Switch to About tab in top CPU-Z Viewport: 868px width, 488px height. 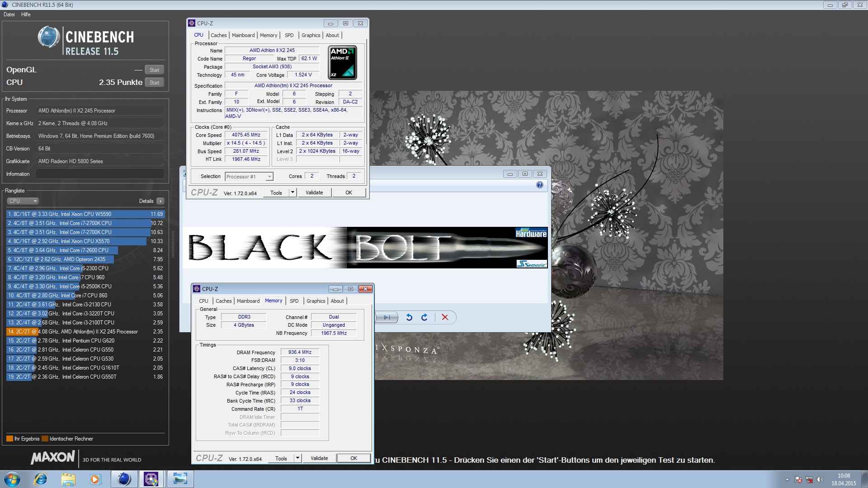tap(332, 35)
